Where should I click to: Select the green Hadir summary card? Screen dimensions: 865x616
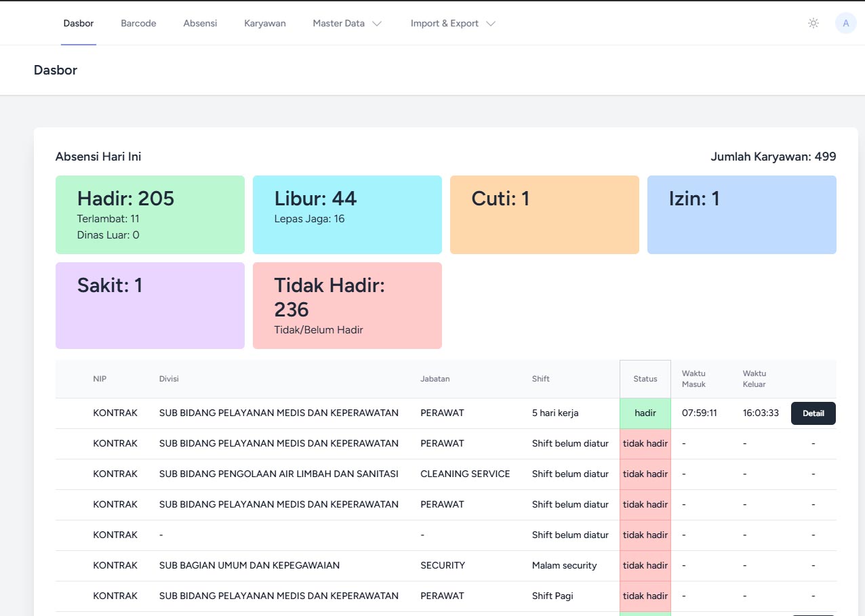pyautogui.click(x=150, y=215)
